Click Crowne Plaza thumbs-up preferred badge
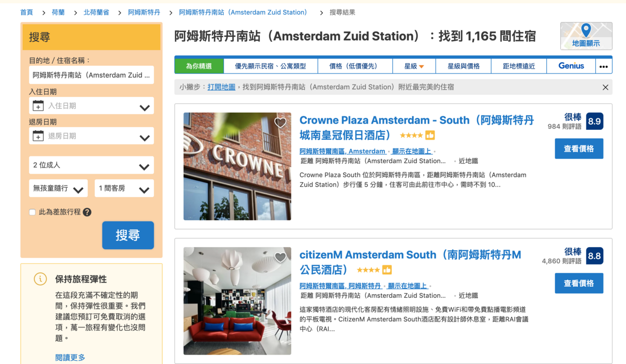The image size is (626, 364). [430, 136]
